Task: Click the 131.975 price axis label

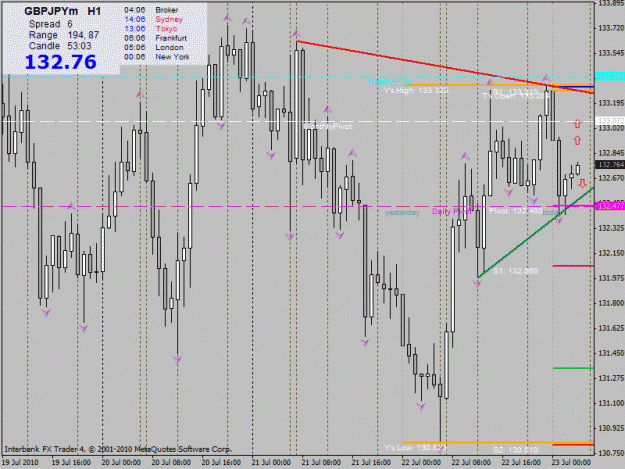Action: tap(611, 278)
